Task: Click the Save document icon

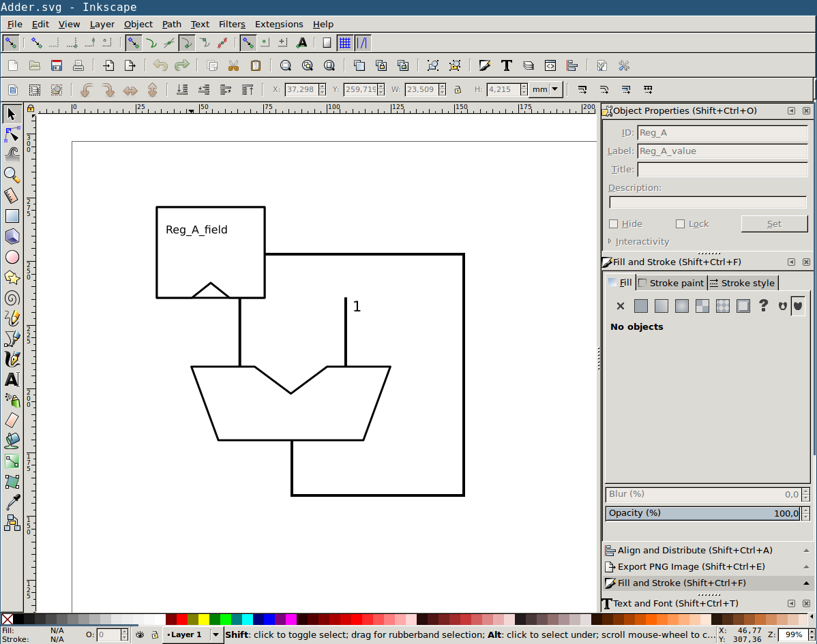Action: 57,65
